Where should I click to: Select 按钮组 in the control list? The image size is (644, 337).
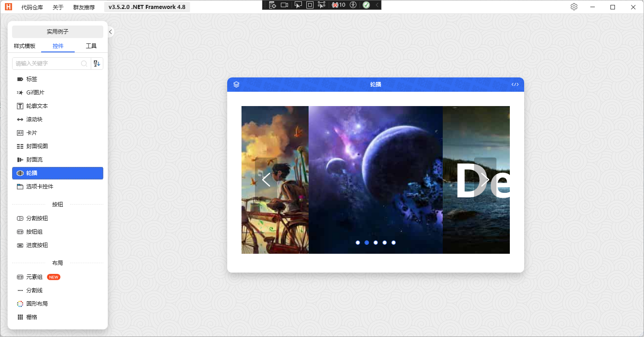[x=58, y=232]
